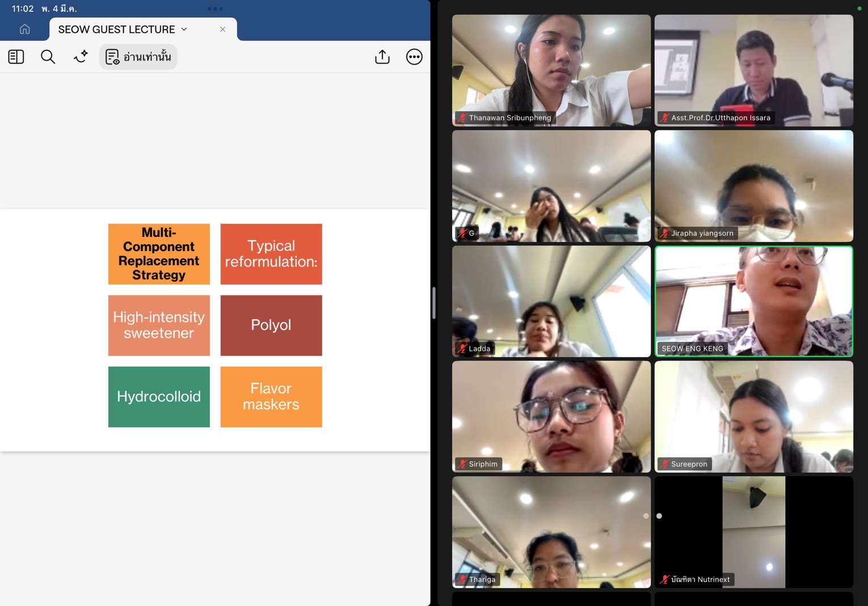Click the green Hydrocolloid box
The image size is (868, 606).
(159, 396)
